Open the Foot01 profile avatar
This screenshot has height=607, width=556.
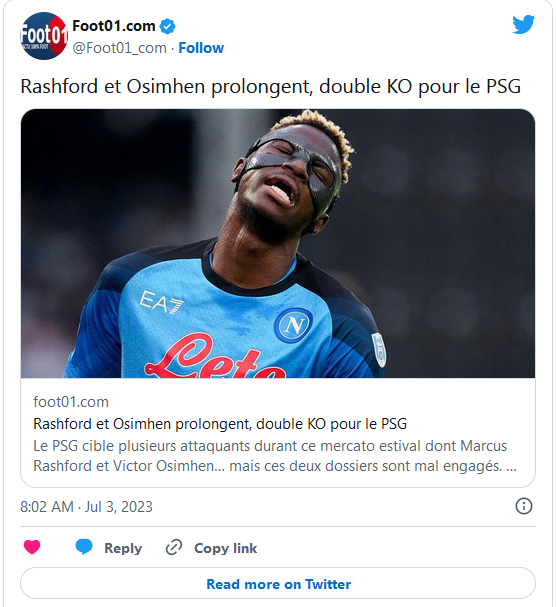(44, 36)
